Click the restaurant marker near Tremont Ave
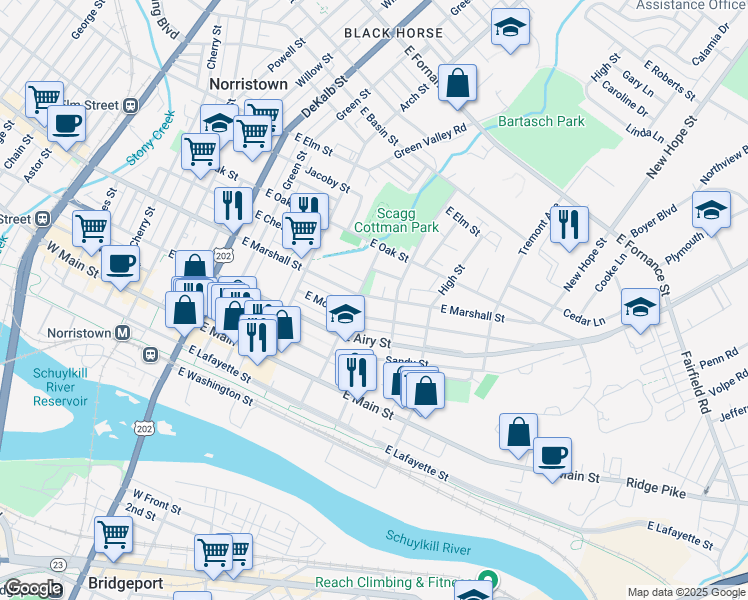The height and width of the screenshot is (600, 748). pyautogui.click(x=569, y=228)
